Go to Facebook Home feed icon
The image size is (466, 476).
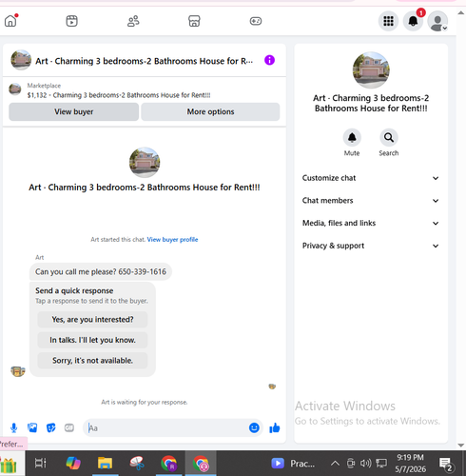[x=10, y=21]
